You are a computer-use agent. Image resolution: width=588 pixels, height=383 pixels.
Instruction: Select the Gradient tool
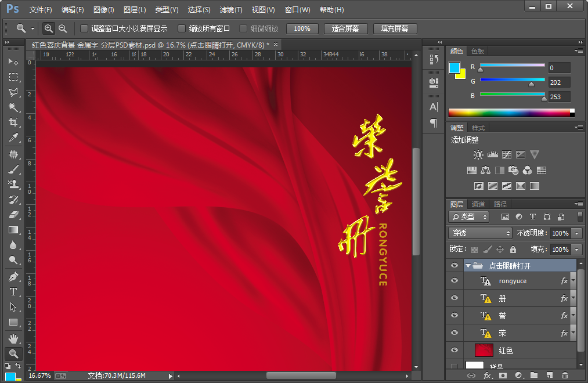pos(13,230)
